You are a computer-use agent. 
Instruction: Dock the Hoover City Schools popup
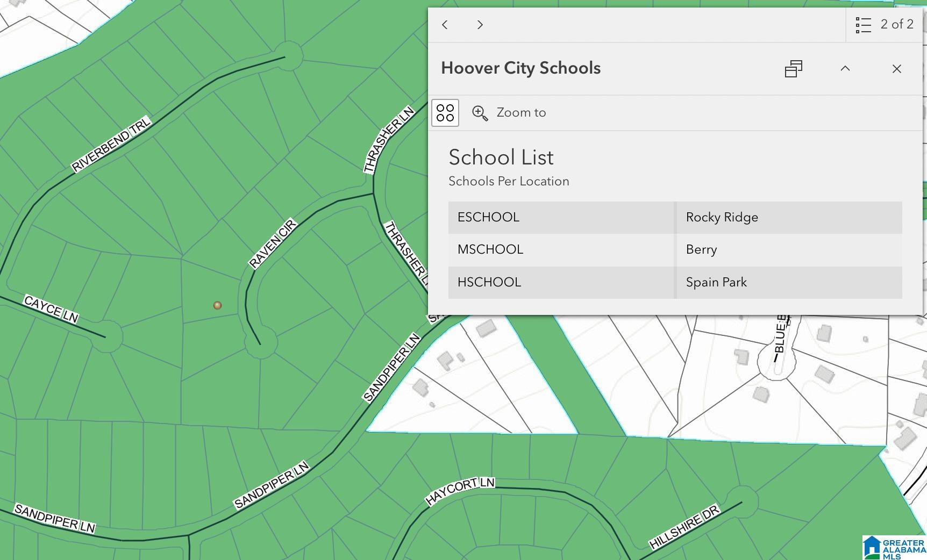pos(794,69)
